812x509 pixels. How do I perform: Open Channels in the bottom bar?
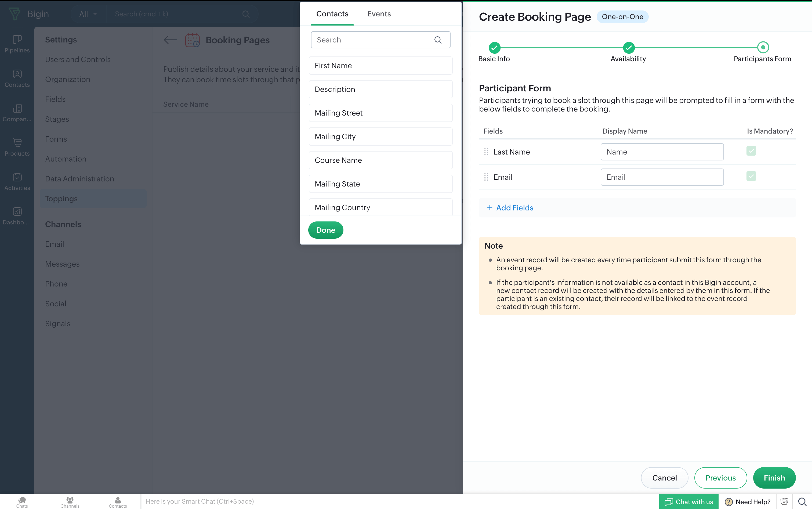(70, 502)
